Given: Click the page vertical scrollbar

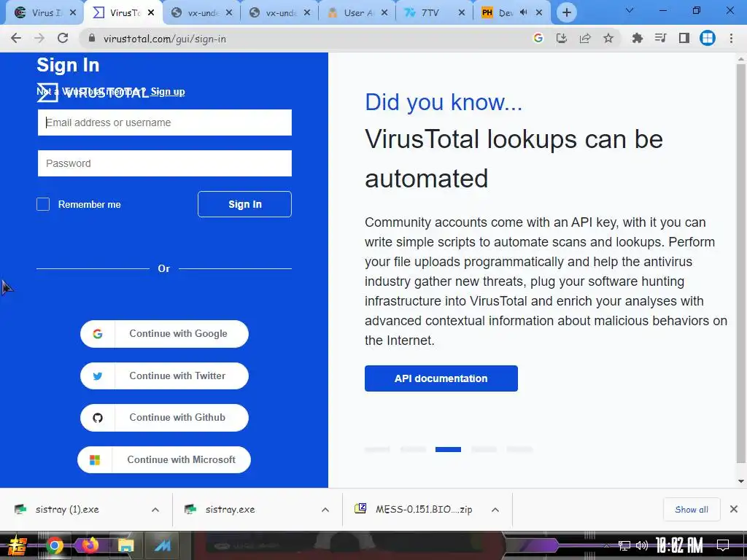Looking at the screenshot, I should [740, 262].
